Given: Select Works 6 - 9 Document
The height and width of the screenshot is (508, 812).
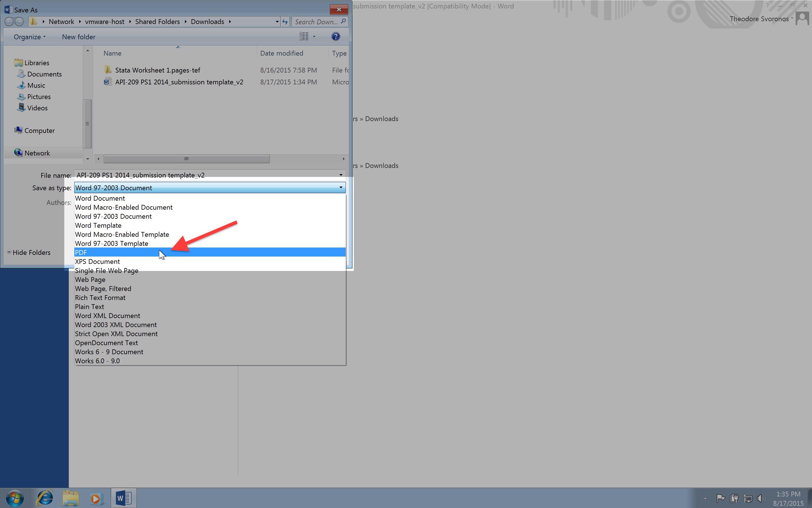Looking at the screenshot, I should coord(210,352).
